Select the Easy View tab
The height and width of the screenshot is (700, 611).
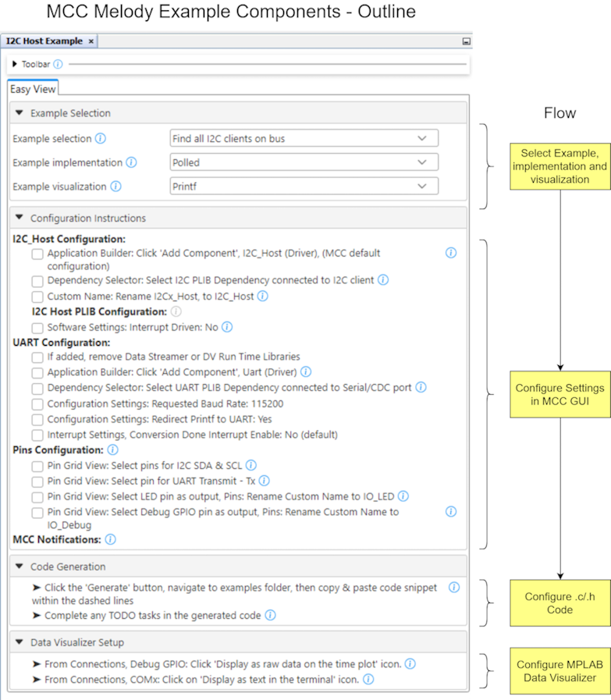click(32, 89)
